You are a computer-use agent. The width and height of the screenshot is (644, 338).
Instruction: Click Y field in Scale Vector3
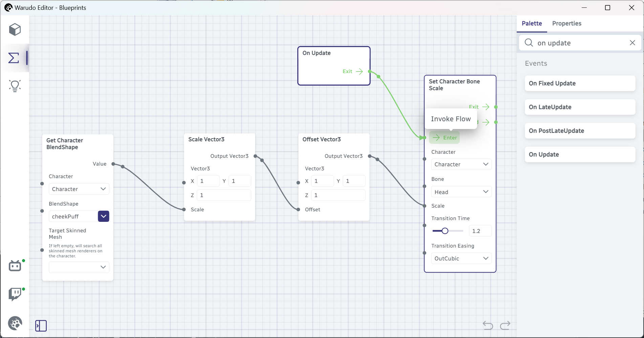point(240,181)
